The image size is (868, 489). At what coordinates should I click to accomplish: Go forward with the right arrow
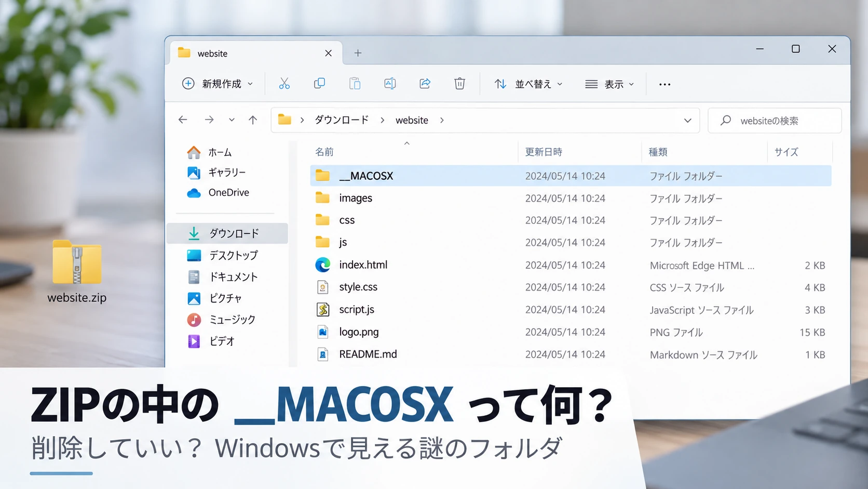(x=209, y=120)
